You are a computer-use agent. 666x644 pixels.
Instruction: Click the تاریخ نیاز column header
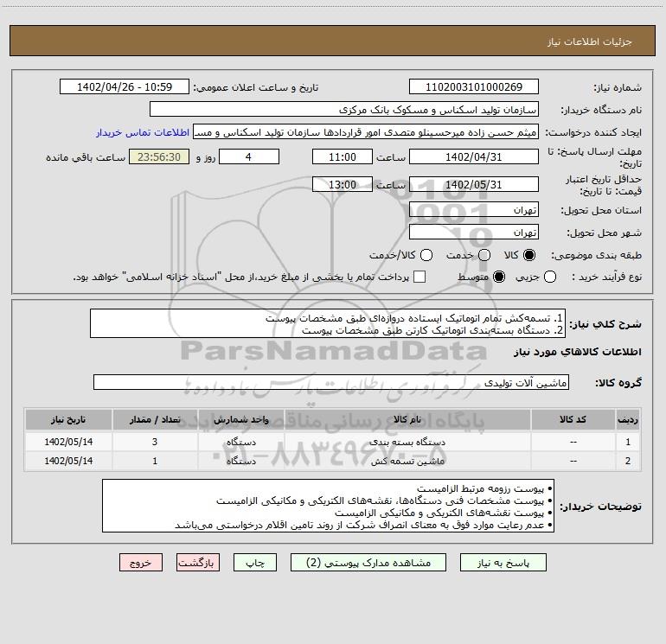click(x=68, y=419)
